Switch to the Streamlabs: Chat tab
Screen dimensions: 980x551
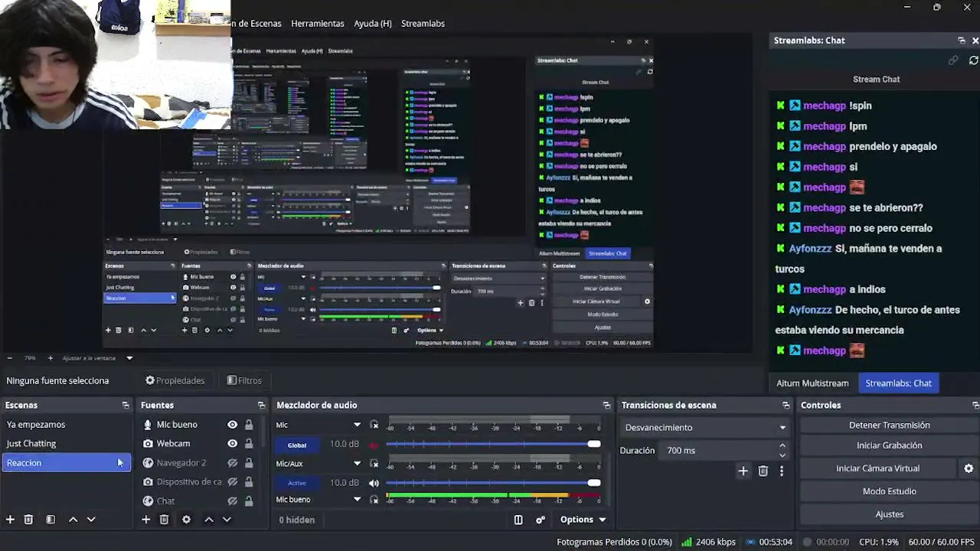tap(899, 383)
